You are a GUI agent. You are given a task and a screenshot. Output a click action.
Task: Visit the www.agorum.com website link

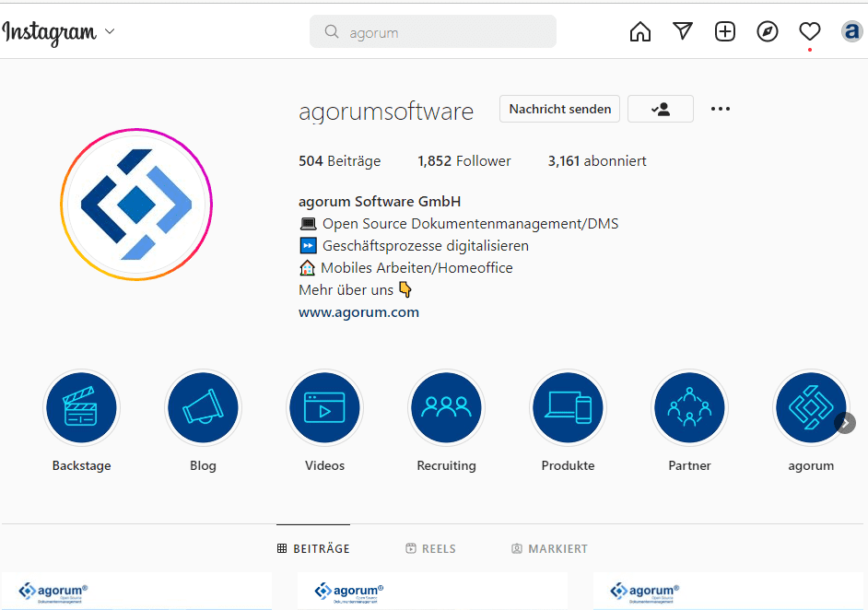[x=358, y=312]
